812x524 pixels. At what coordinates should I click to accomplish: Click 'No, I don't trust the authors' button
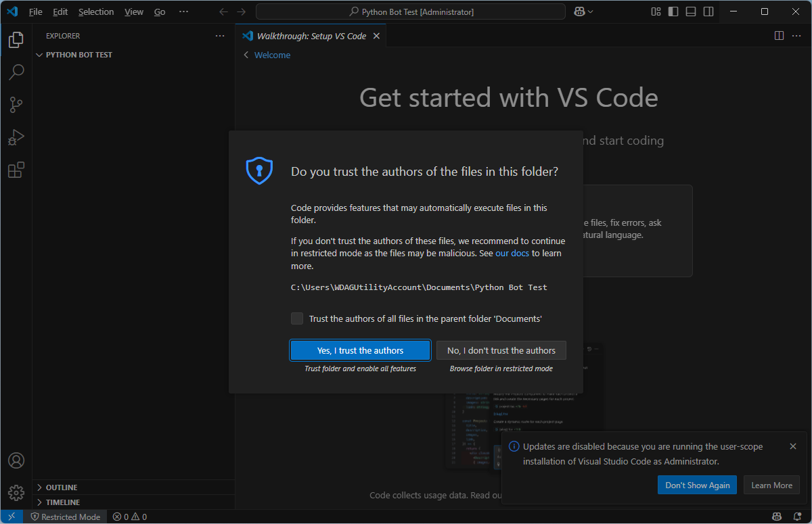pyautogui.click(x=501, y=350)
